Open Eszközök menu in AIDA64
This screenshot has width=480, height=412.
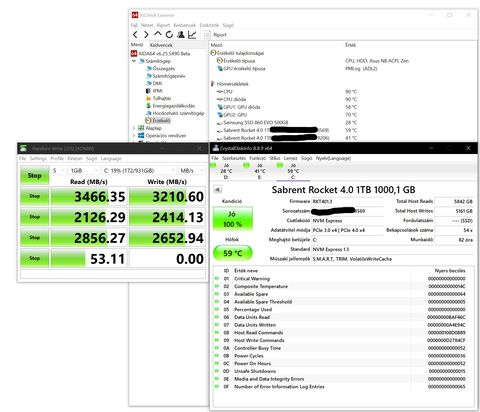[209, 25]
